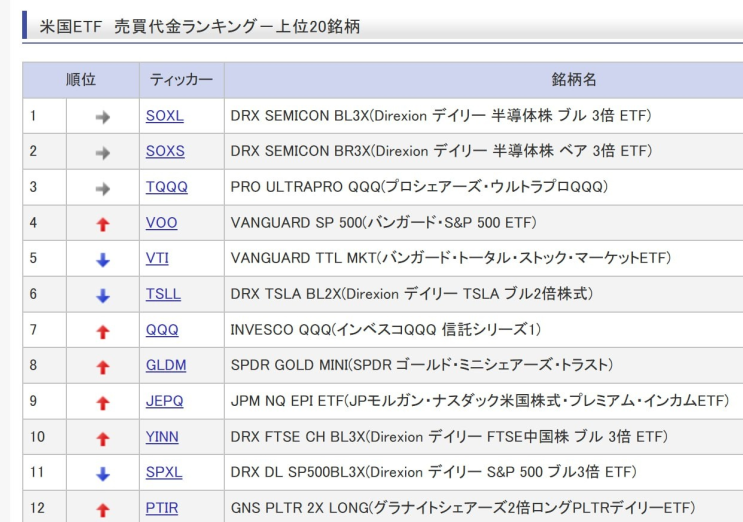Click the DRX DL SP500BL3X name cell
Screen dimensions: 743x522
(484, 472)
